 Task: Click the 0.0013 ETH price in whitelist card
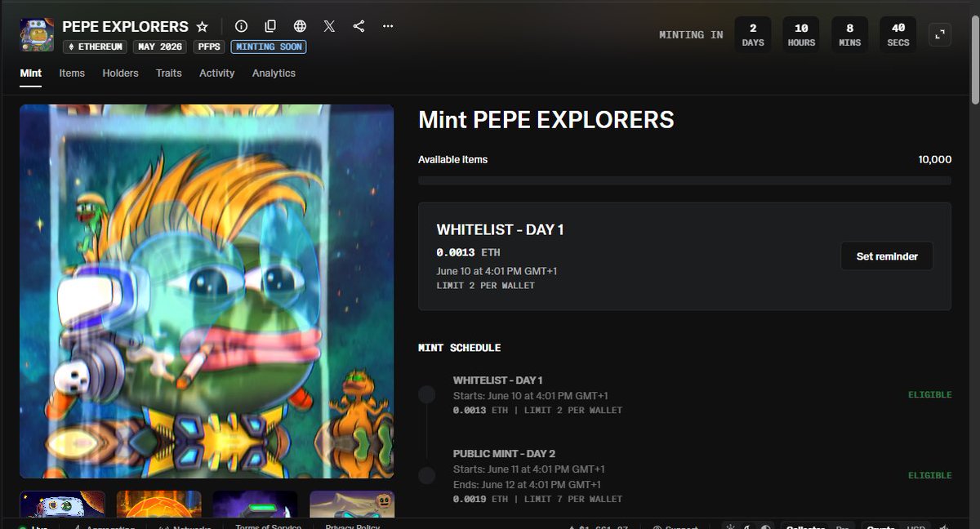[468, 253]
